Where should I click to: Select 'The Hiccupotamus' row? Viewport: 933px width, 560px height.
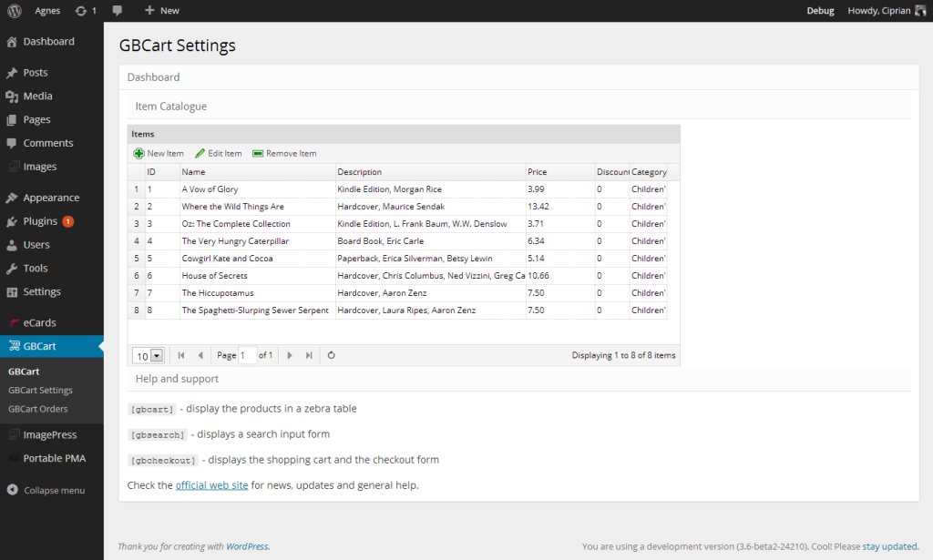(397, 292)
